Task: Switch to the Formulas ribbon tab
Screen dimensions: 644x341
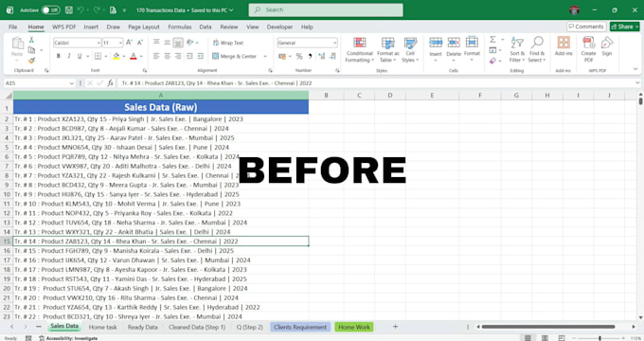Action: pos(180,27)
